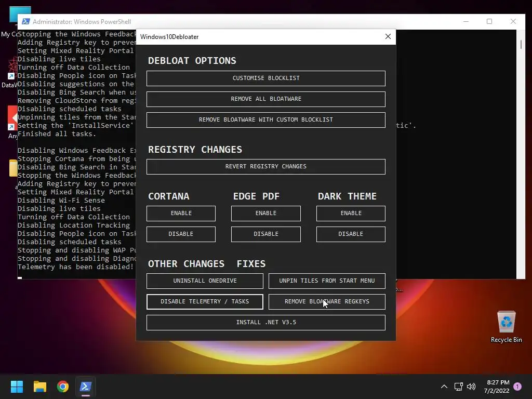Open File Explorer from the taskbar
The height and width of the screenshot is (399, 532).
[x=39, y=387]
